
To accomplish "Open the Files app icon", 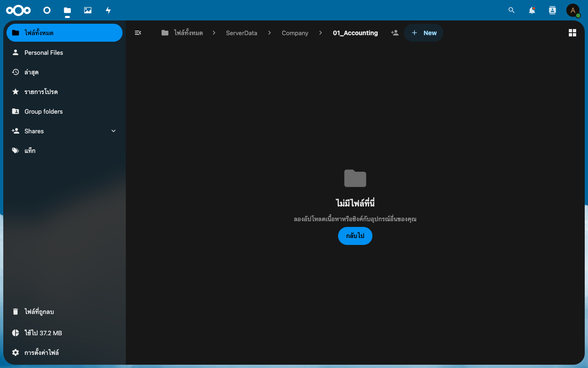I will 67,10.
